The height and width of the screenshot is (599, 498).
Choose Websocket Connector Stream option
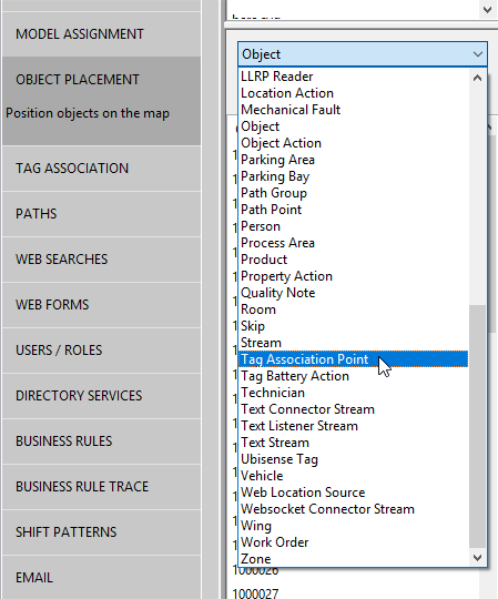coord(353,509)
